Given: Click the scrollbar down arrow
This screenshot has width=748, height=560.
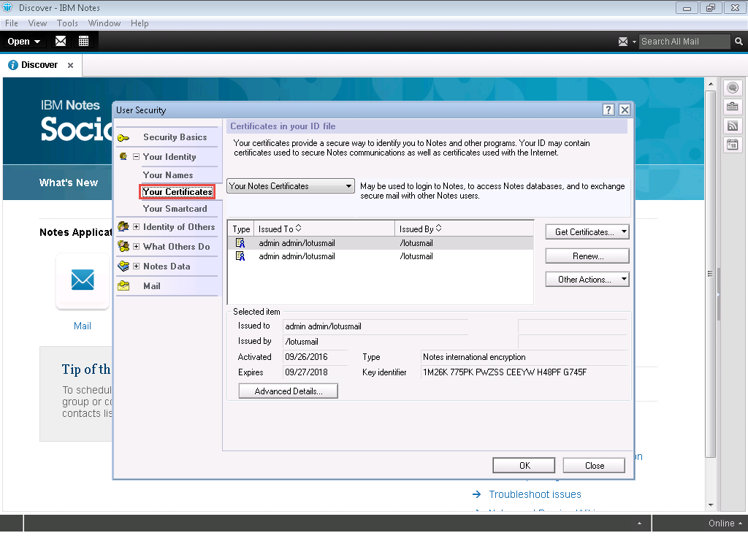Looking at the screenshot, I should [711, 505].
